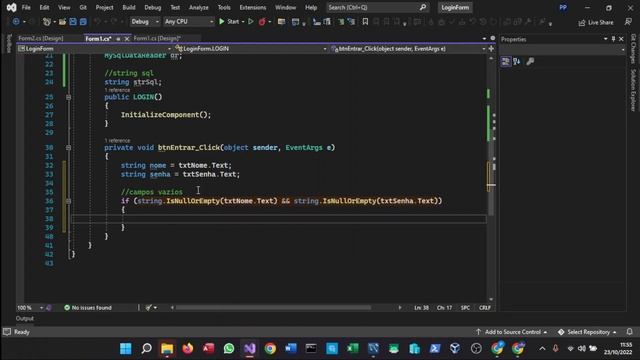Image resolution: width=640 pixels, height=360 pixels.
Task: Click the vertical scrollbar of the code editor
Action: pos(491,179)
